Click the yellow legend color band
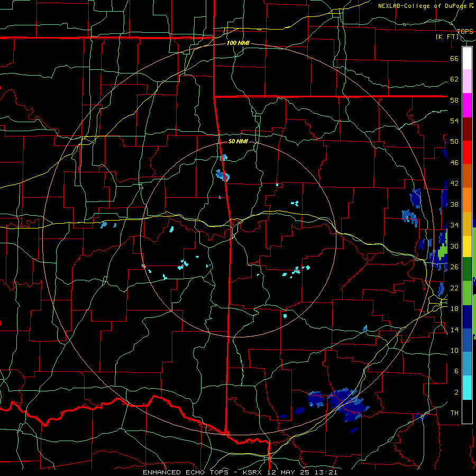 coord(467,246)
